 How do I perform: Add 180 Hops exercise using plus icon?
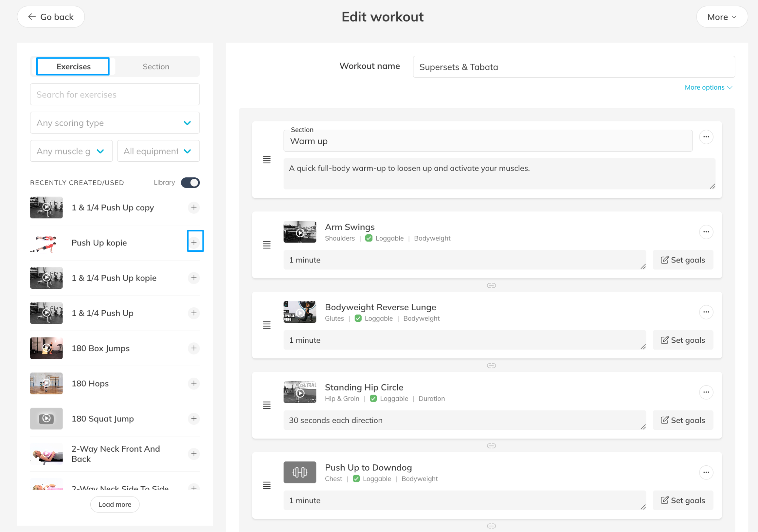194,383
